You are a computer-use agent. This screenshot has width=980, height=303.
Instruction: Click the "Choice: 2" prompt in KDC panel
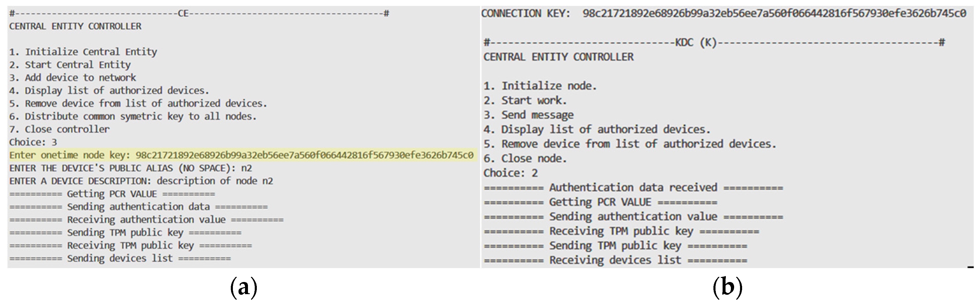click(x=511, y=173)
